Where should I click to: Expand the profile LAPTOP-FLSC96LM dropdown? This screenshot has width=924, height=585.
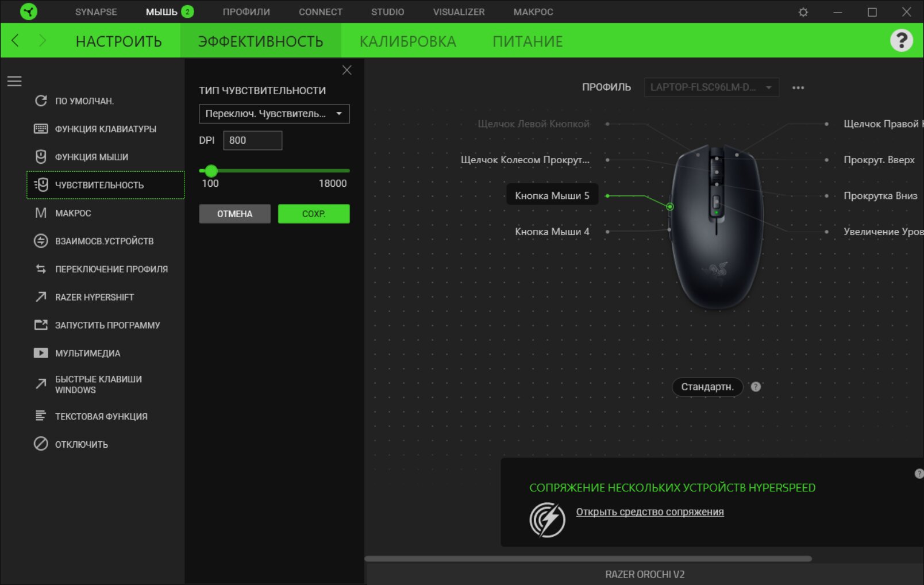[711, 87]
